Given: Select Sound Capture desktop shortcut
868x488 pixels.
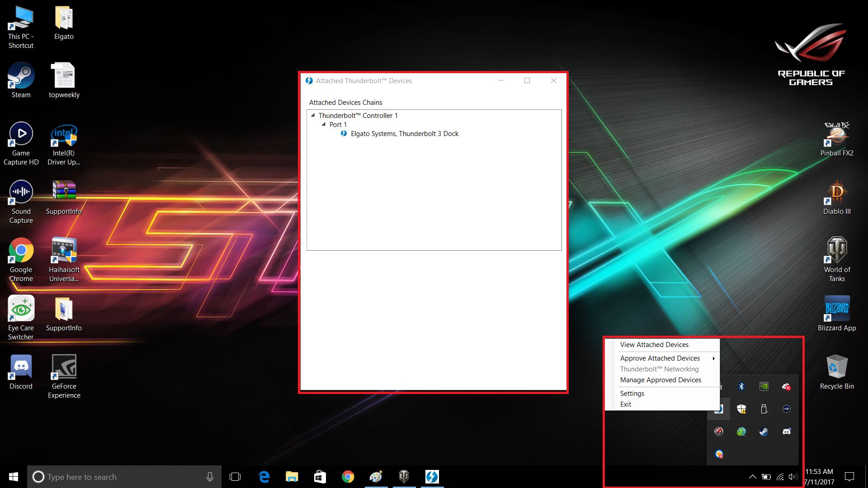Looking at the screenshot, I should pos(21,202).
